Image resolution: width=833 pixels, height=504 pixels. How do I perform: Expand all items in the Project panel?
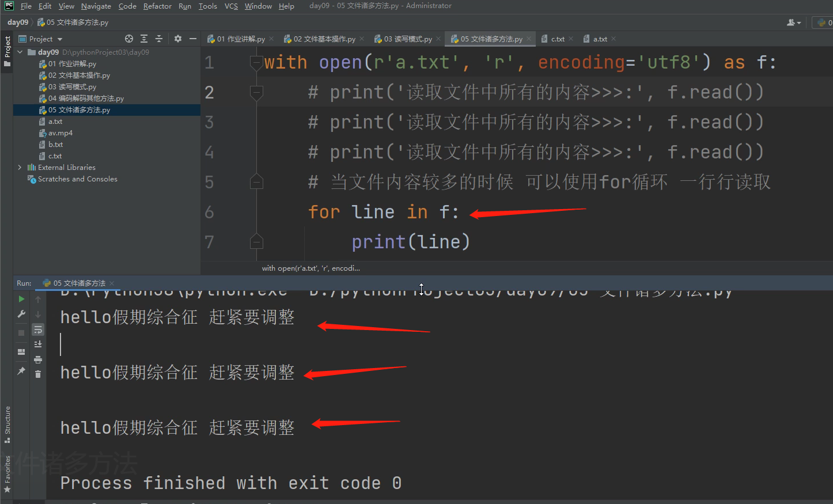coord(144,39)
